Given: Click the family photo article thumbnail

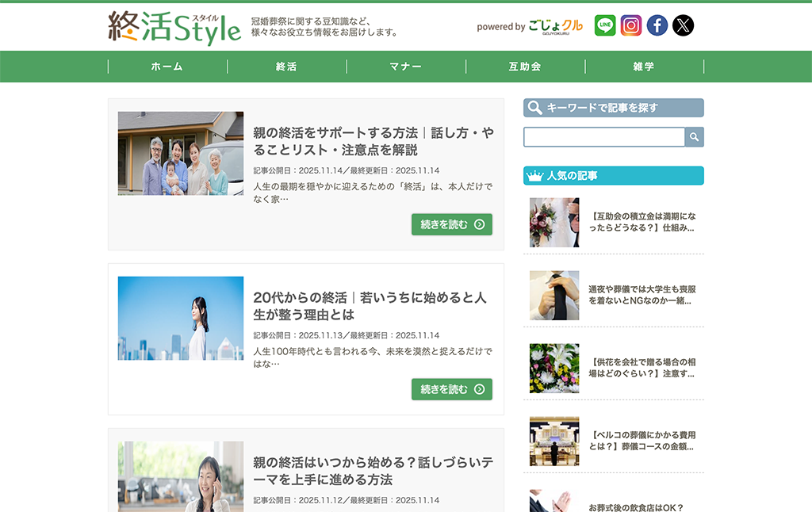Looking at the screenshot, I should tap(181, 153).
